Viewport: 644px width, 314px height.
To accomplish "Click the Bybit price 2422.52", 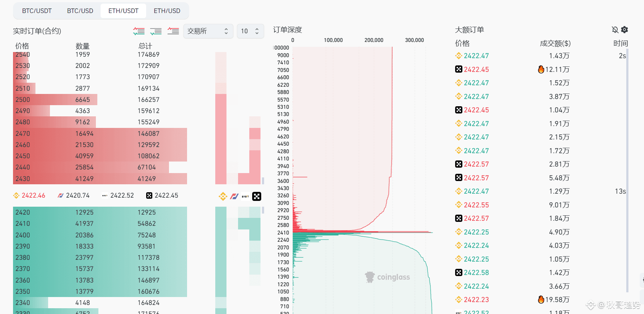I will 122,195.
